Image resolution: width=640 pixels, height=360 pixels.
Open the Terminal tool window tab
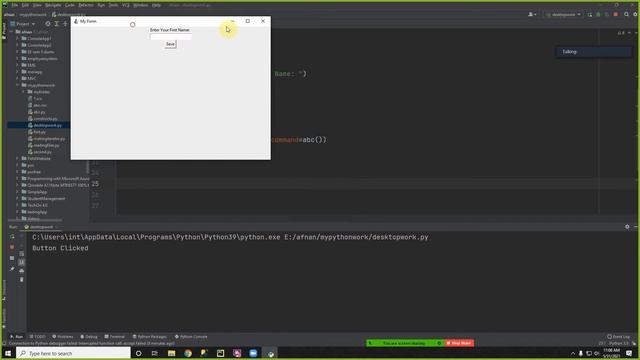[x=115, y=337]
